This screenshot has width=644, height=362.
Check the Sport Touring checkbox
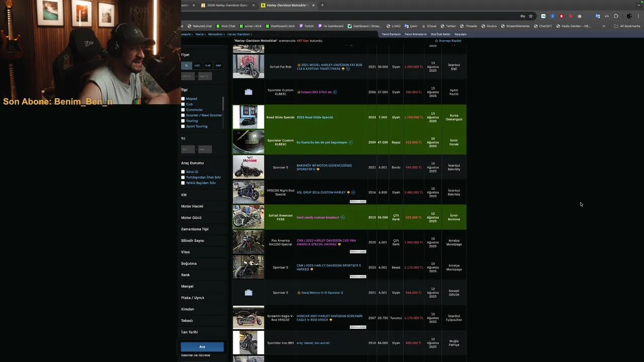click(183, 126)
